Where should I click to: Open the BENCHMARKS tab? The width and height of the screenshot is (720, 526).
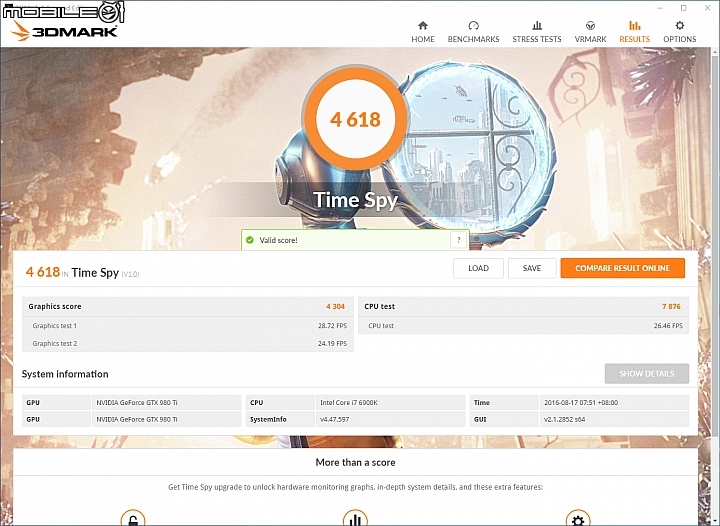(x=473, y=32)
